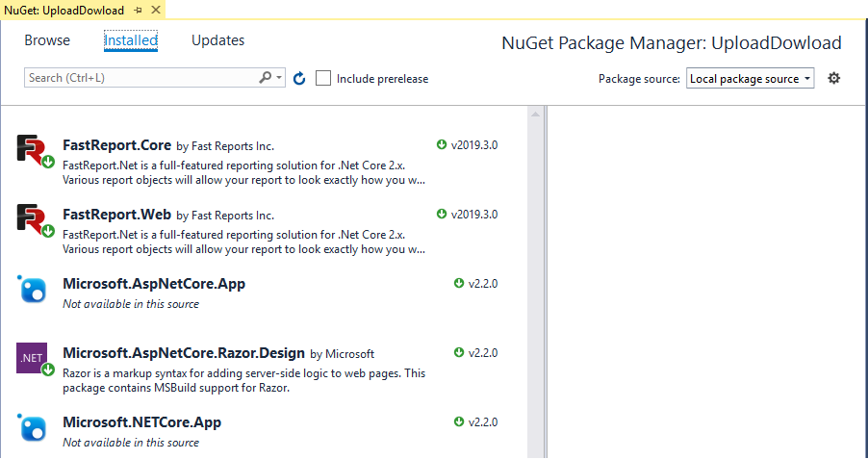Select the FastReport.Web package title
The image size is (868, 459).
(116, 215)
